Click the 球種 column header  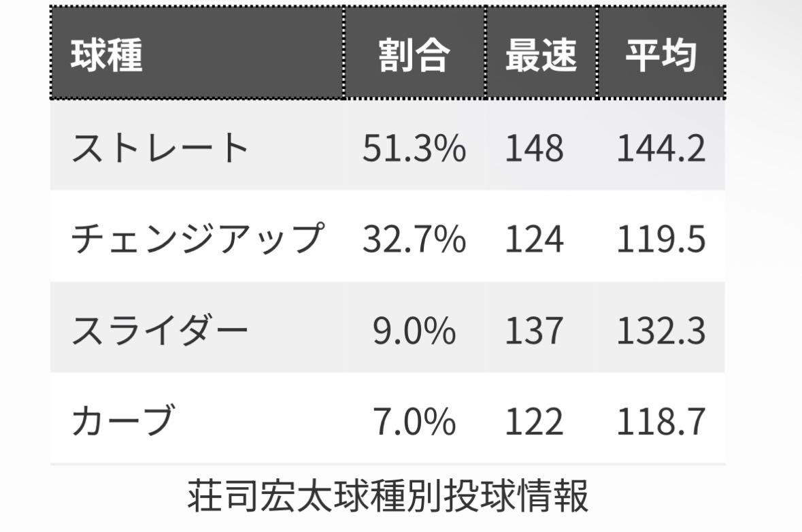107,54
